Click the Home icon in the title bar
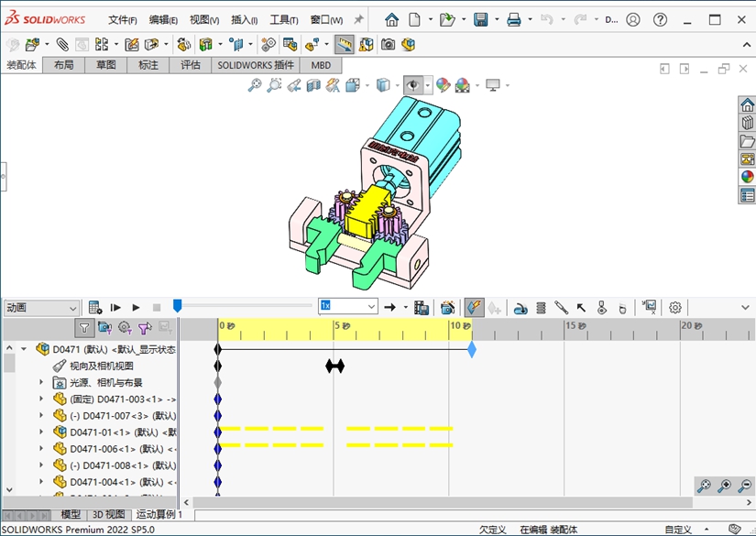This screenshot has width=756, height=536. point(391,20)
